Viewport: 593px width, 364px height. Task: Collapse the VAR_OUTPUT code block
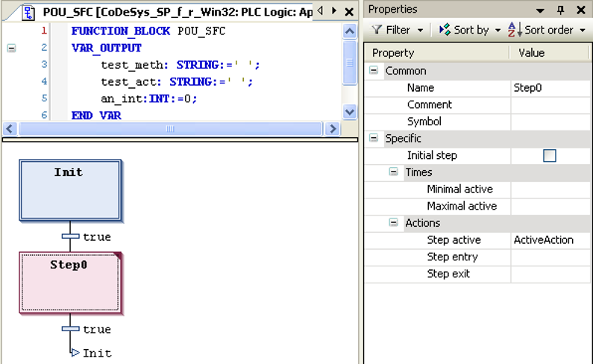11,48
